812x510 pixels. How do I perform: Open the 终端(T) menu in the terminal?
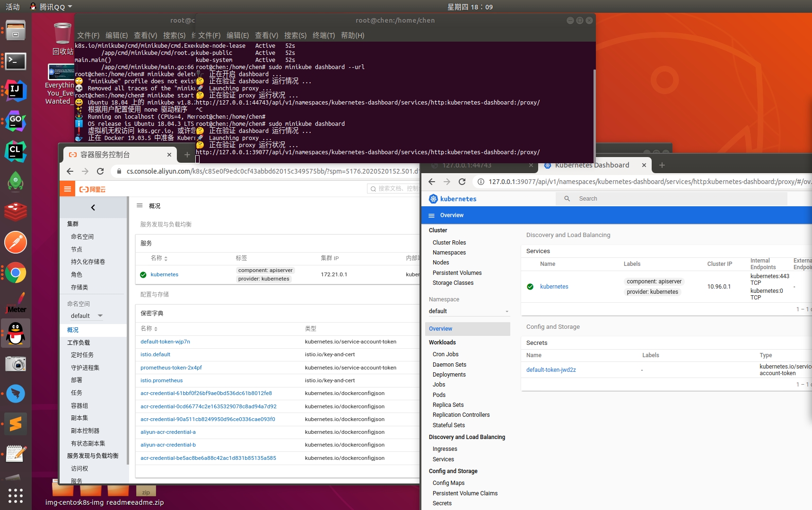[x=323, y=35]
